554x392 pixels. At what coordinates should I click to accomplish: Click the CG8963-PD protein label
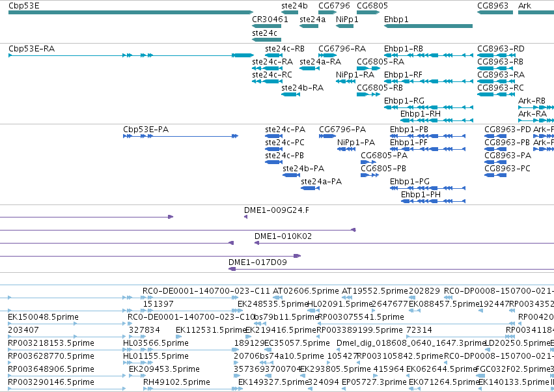tap(508, 130)
